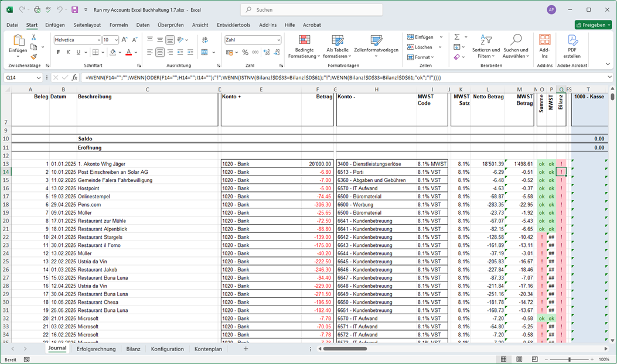Apply percent style to the cell
Screen dimensions: 617x364
click(x=245, y=53)
